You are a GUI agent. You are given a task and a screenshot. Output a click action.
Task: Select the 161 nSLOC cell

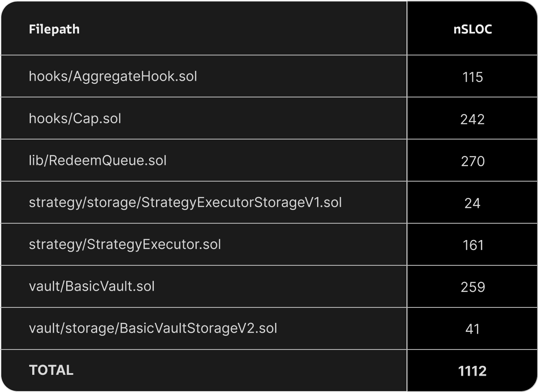pos(473,245)
